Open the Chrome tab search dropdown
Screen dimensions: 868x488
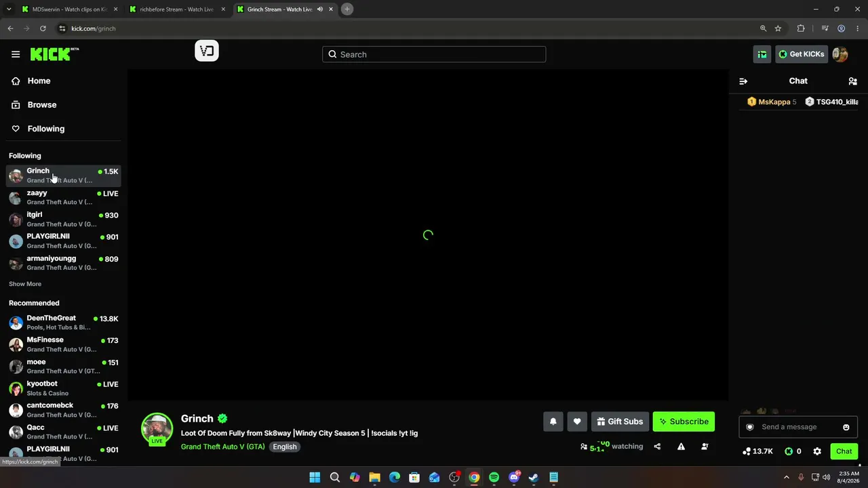tap(9, 9)
